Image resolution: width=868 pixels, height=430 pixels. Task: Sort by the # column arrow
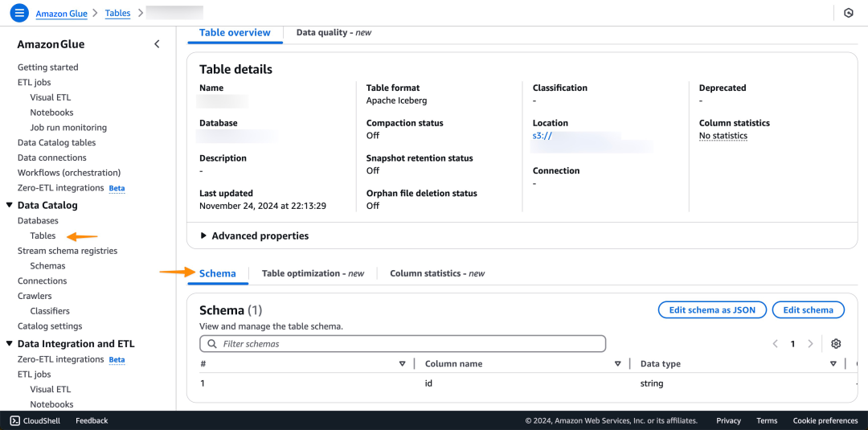(403, 363)
